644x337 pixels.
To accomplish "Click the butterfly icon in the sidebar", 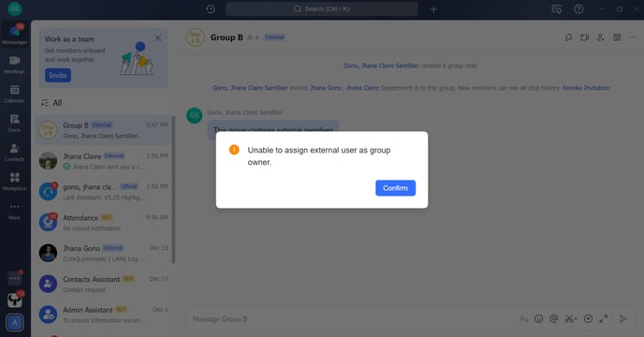I will click(x=15, y=300).
